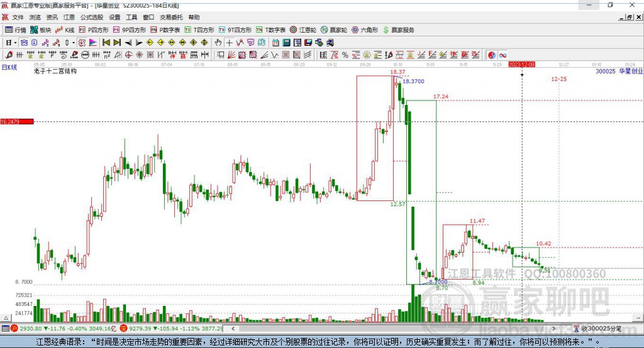
Task: Click the 日K线 label
Action: pyautogui.click(x=9, y=67)
